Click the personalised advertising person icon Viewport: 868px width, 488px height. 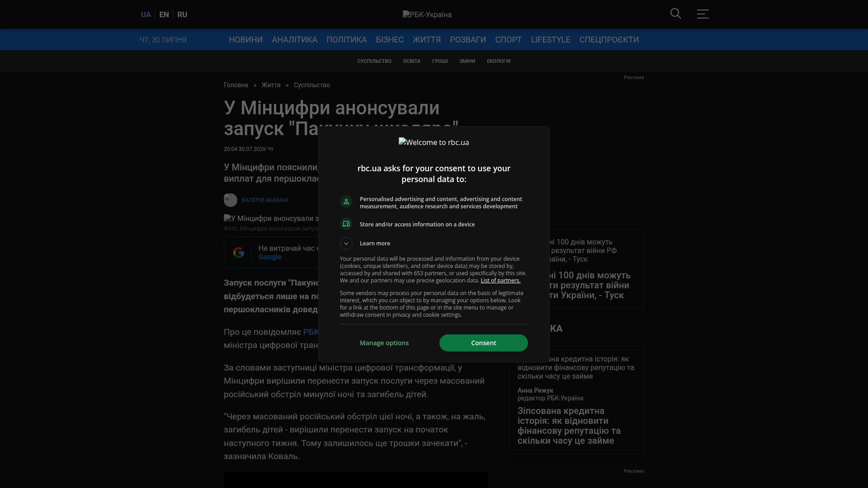click(346, 202)
